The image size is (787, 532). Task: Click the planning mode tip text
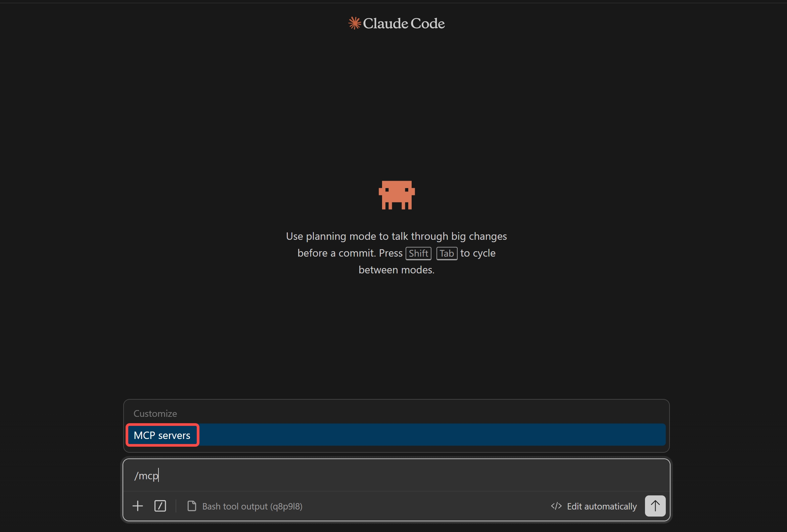(396, 253)
